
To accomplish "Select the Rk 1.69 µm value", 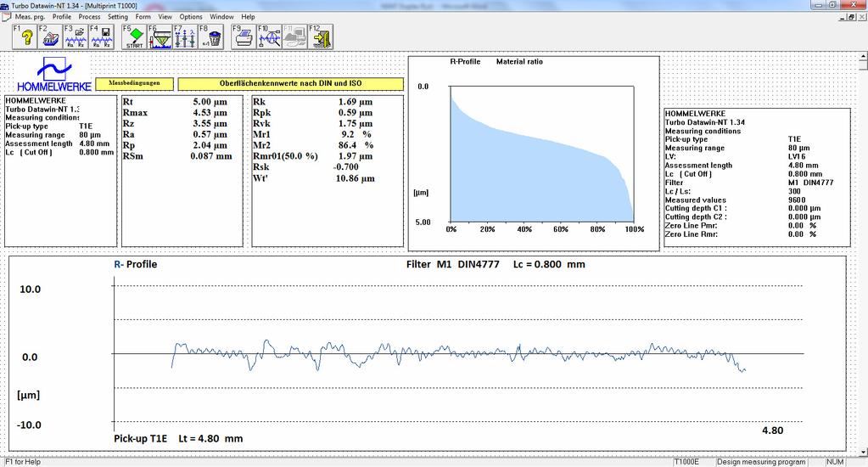I will [x=356, y=102].
